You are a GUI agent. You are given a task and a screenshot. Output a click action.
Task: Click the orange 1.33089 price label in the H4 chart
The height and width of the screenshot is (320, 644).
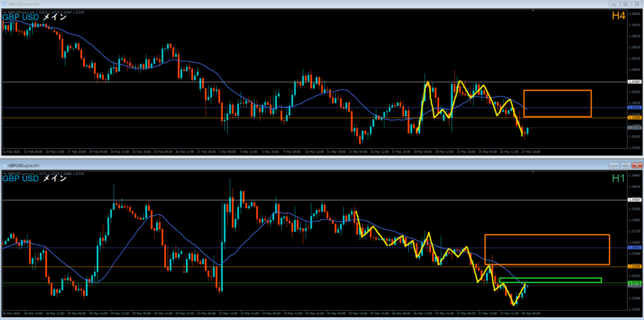click(634, 118)
